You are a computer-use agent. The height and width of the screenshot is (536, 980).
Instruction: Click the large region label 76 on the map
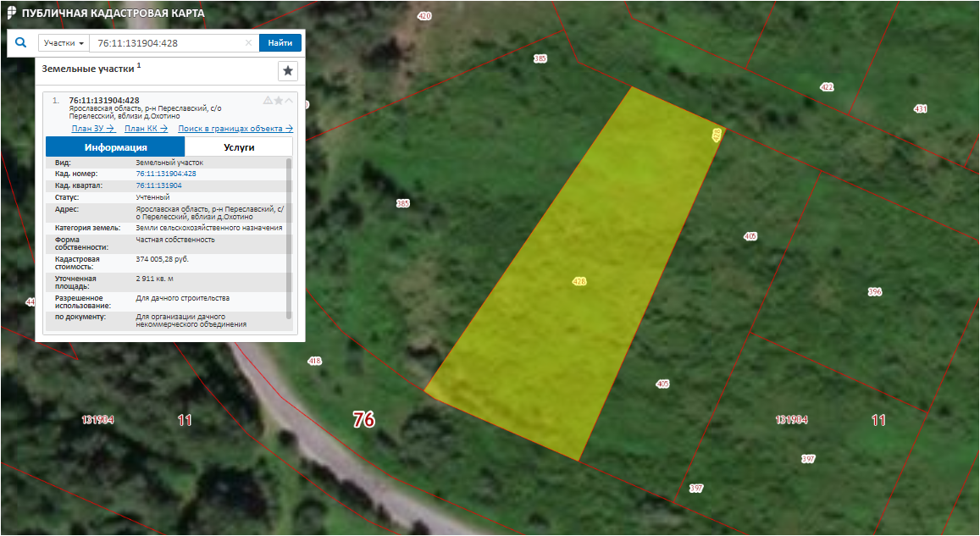(x=363, y=419)
